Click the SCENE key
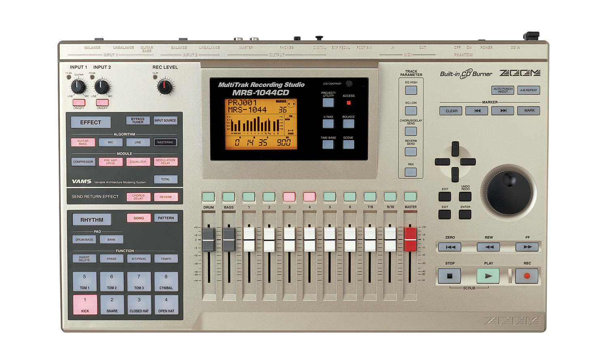The height and width of the screenshot is (364, 607). 348,144
